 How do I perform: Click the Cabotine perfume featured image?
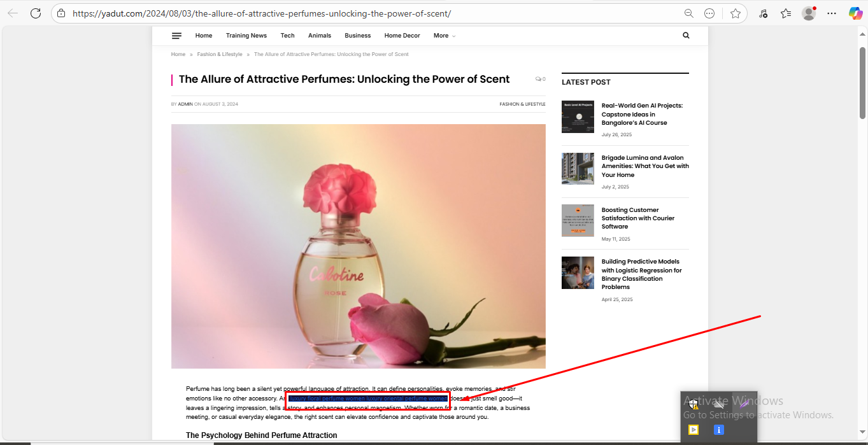click(359, 246)
